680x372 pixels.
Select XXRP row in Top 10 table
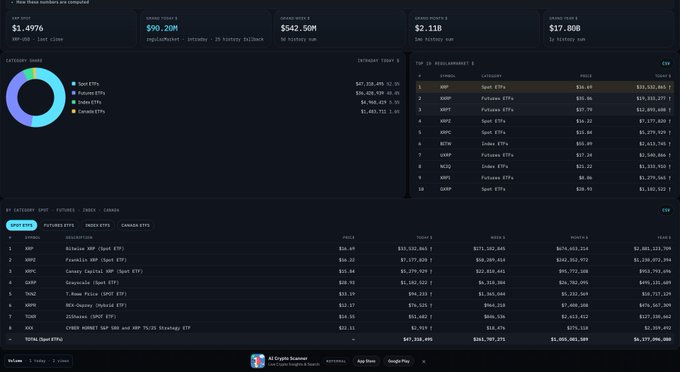[x=544, y=98]
